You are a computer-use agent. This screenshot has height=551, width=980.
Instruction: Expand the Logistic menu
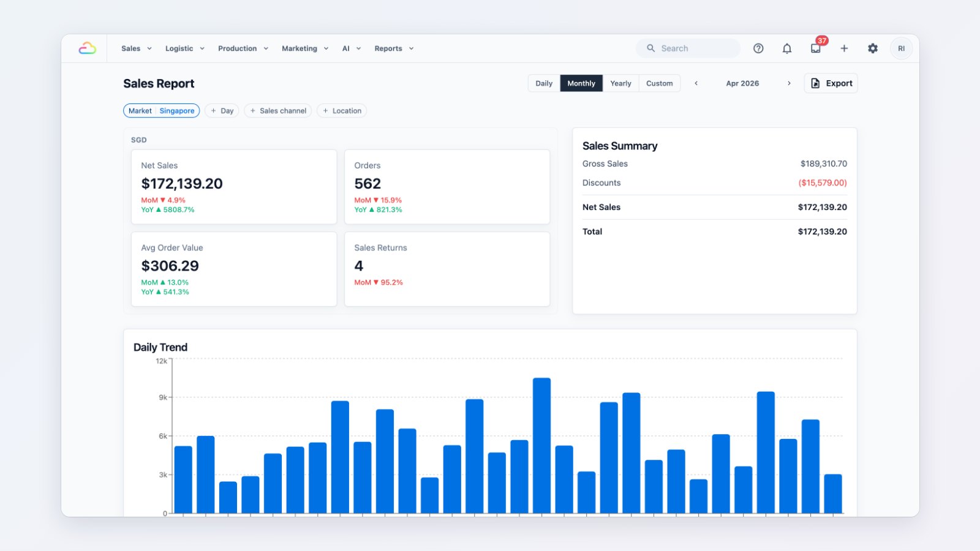pos(185,48)
